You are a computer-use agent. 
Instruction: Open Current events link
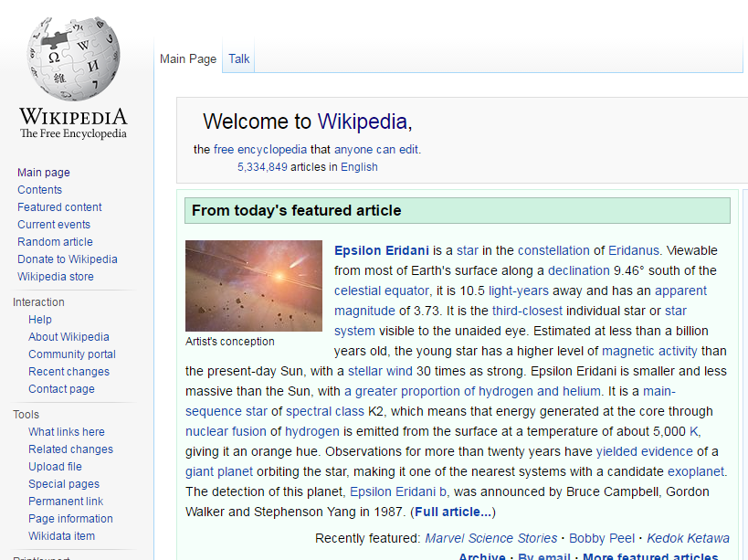(x=54, y=224)
